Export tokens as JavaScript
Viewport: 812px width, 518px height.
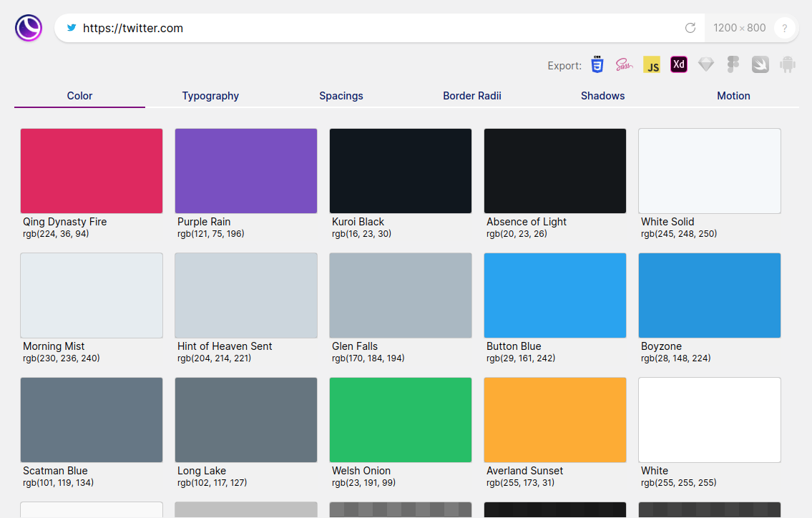tap(652, 64)
